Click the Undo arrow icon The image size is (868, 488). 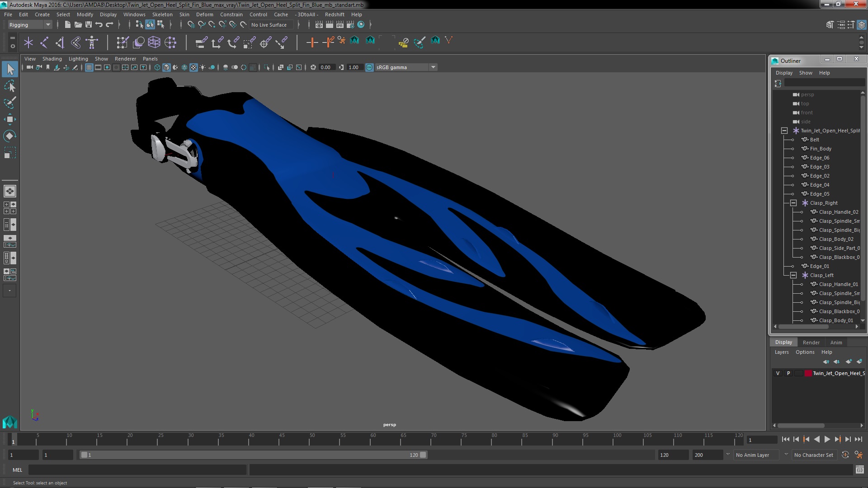point(99,24)
